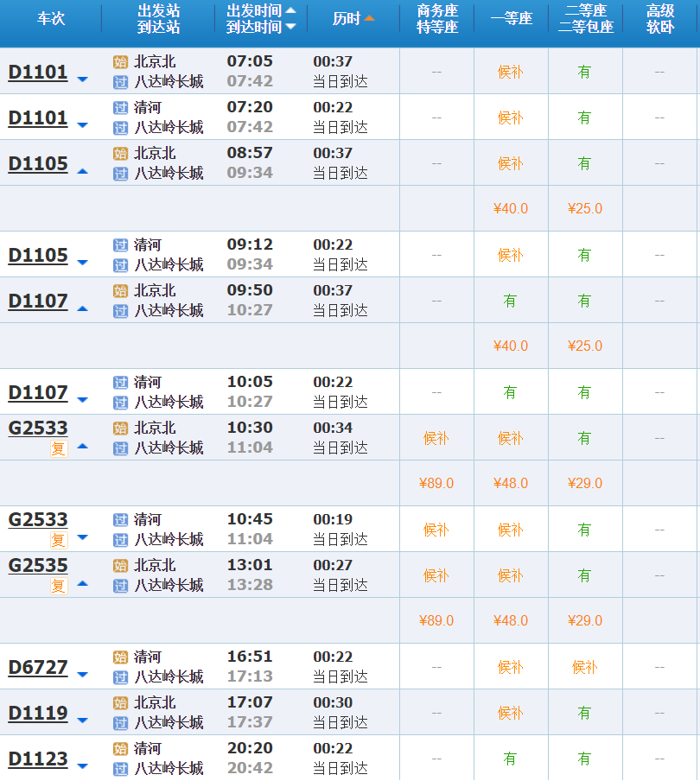Click the 始 icon beside 清河 for D6727
This screenshot has width=700, height=781.
pos(120,657)
